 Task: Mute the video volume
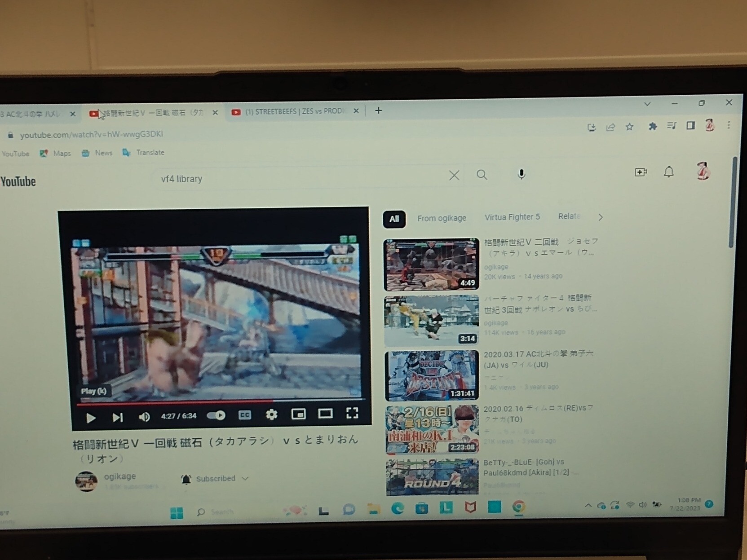point(144,417)
